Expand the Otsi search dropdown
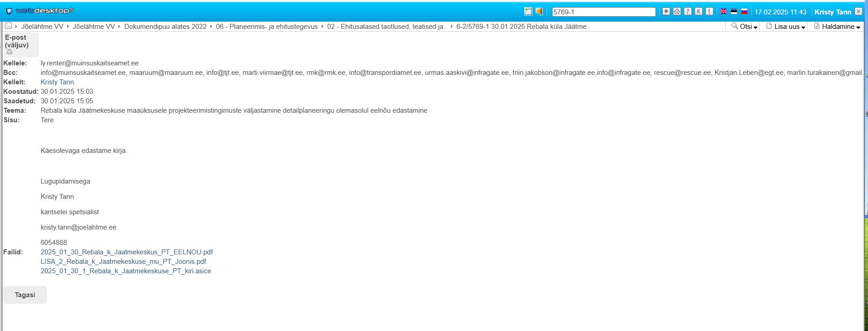The width and height of the screenshot is (868, 331). click(x=745, y=27)
